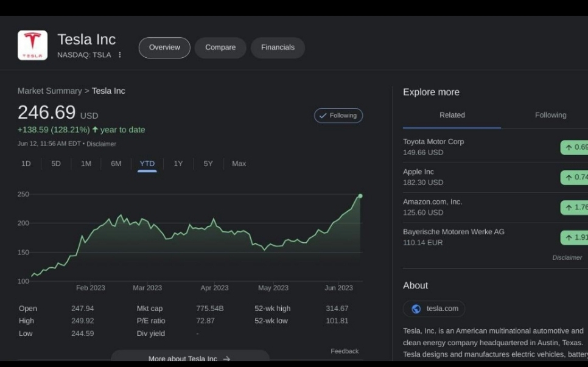Click the Market Summary breadcrumb link
Screen dimensions: 588x367
49,91
